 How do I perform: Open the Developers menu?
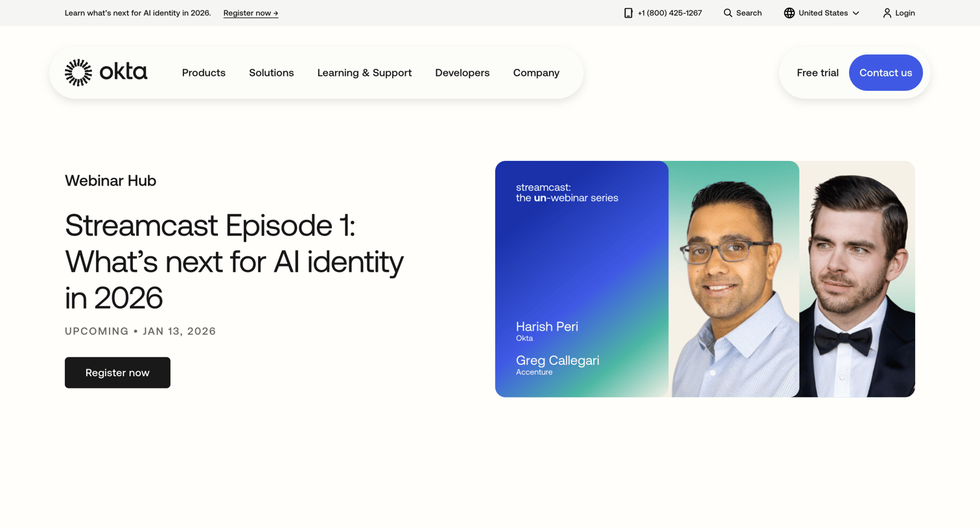pos(462,73)
